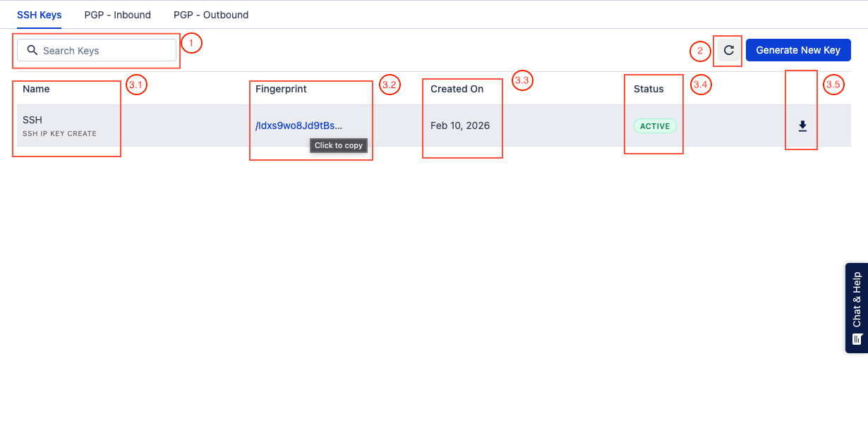Screen dimensions: 868x423
Task: Click the Status column header
Action: tap(649, 89)
